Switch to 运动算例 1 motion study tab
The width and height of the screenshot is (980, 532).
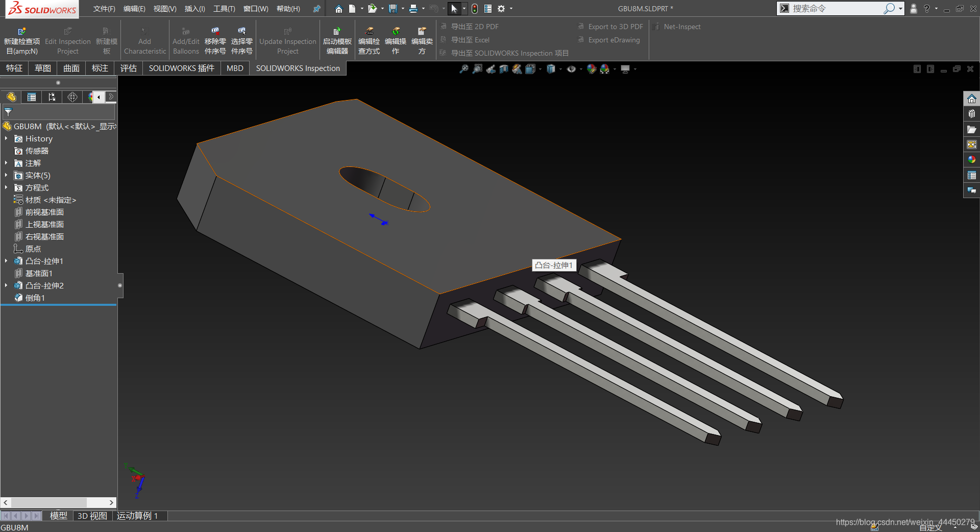[x=137, y=516]
